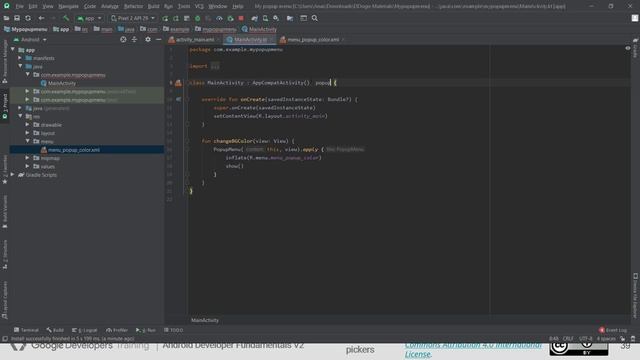Open the File menu

tap(19, 6)
